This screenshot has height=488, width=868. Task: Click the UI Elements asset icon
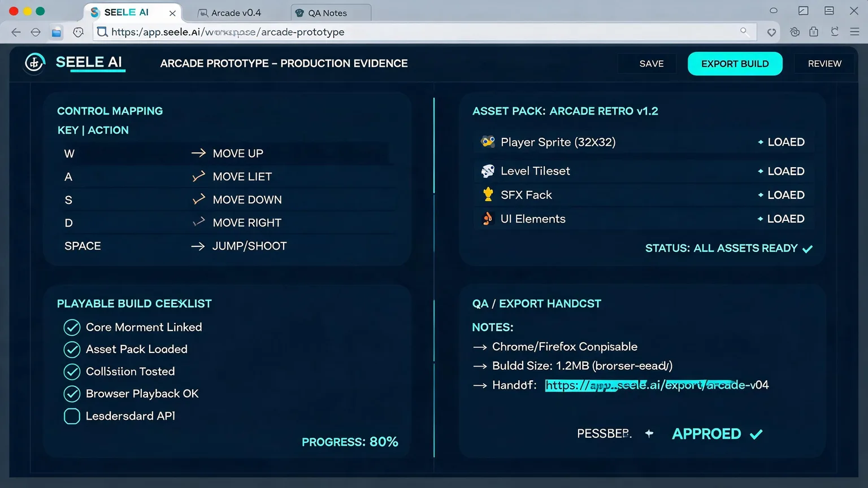tap(487, 219)
